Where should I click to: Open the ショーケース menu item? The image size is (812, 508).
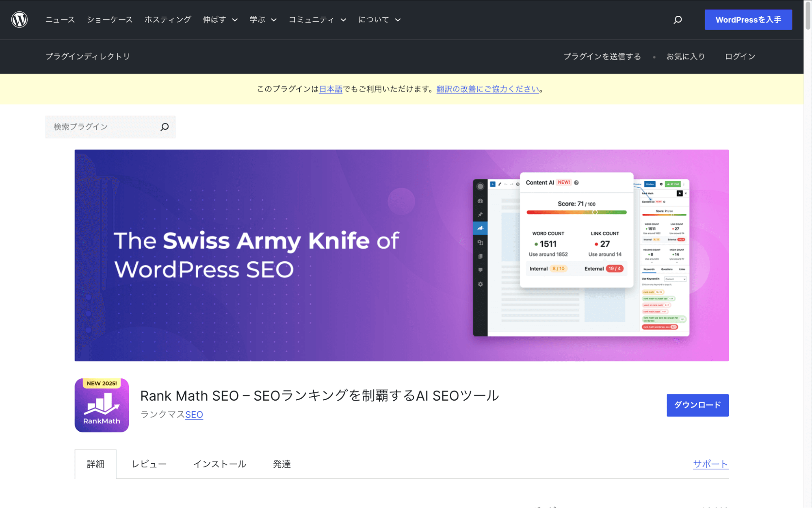110,20
